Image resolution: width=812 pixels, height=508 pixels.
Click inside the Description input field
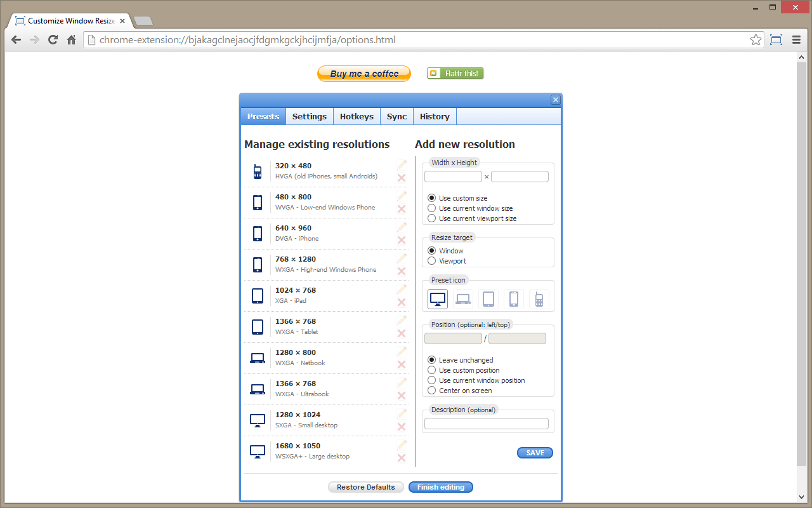[486, 423]
